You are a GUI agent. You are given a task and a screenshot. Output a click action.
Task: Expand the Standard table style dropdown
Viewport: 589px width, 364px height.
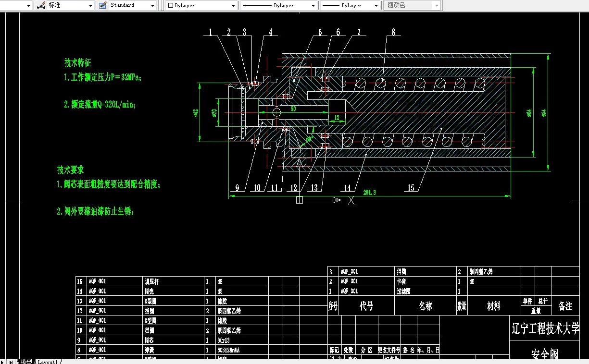point(153,5)
